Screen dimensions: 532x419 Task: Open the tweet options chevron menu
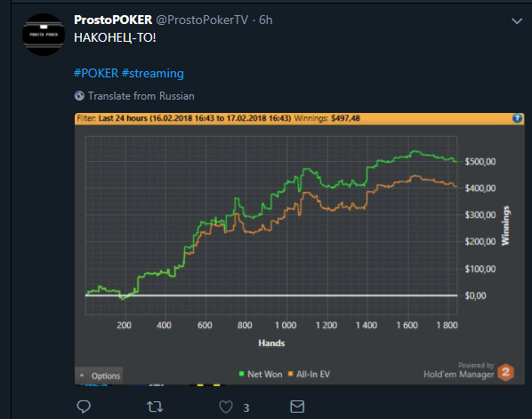pyautogui.click(x=517, y=21)
